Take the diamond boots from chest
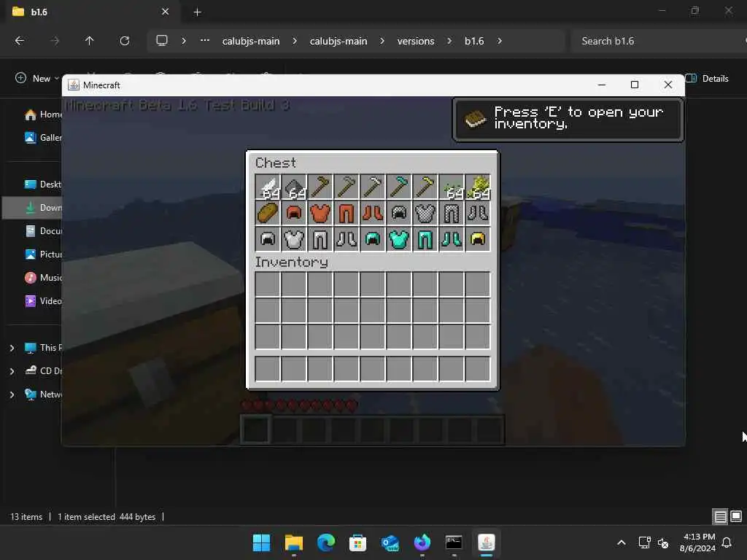 pos(451,239)
